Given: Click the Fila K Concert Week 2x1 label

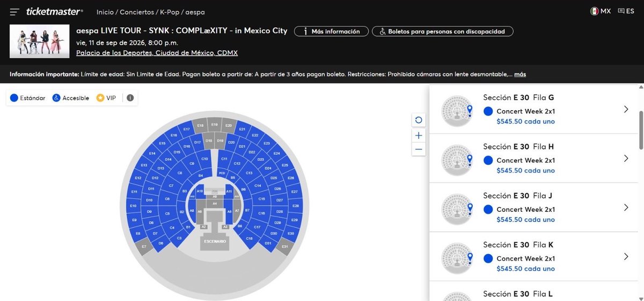Looking at the screenshot, I should click(525, 259).
